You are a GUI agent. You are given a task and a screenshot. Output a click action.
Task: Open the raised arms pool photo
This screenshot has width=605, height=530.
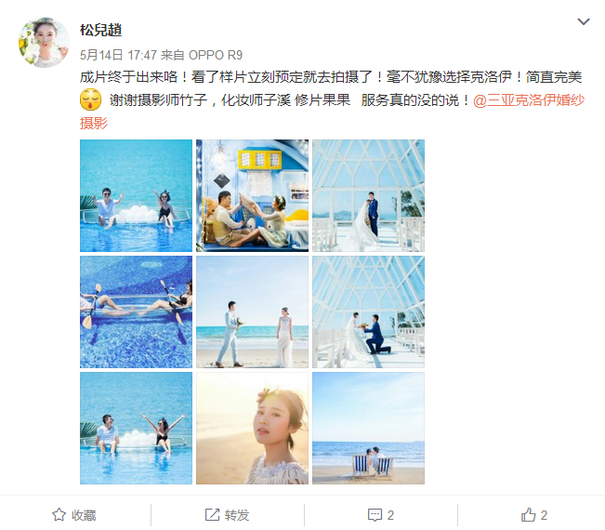(136, 428)
